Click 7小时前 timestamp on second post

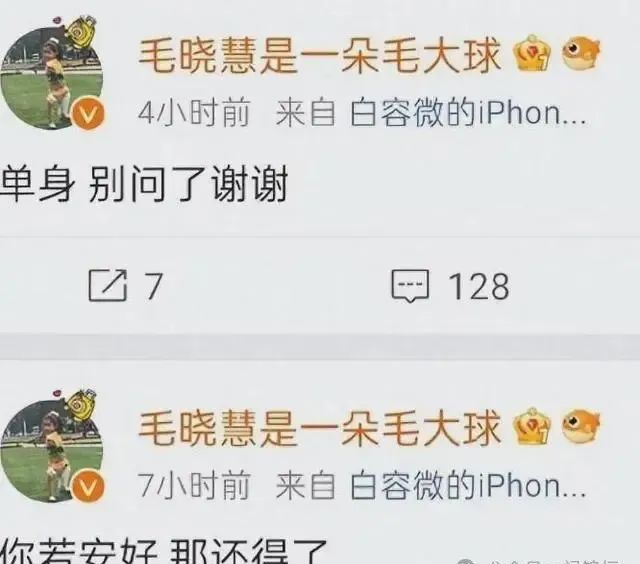(x=193, y=486)
